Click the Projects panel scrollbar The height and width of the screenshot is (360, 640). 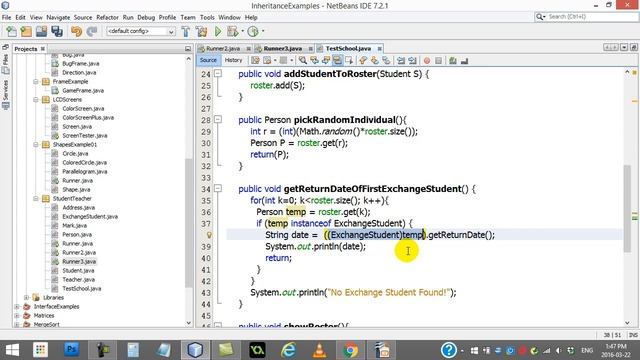click(189, 222)
